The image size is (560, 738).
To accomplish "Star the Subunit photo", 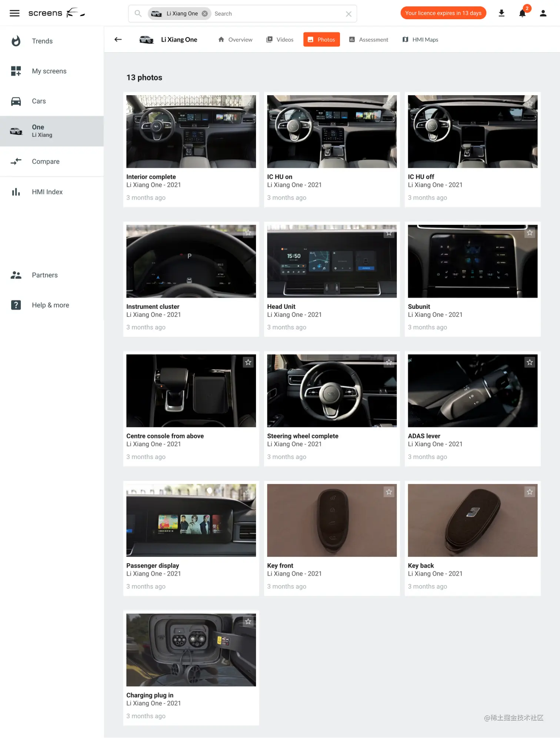I will click(x=530, y=233).
